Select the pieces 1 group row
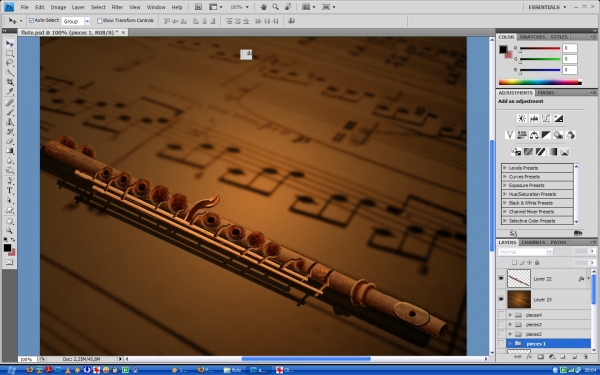This screenshot has width=600, height=375. pos(549,344)
